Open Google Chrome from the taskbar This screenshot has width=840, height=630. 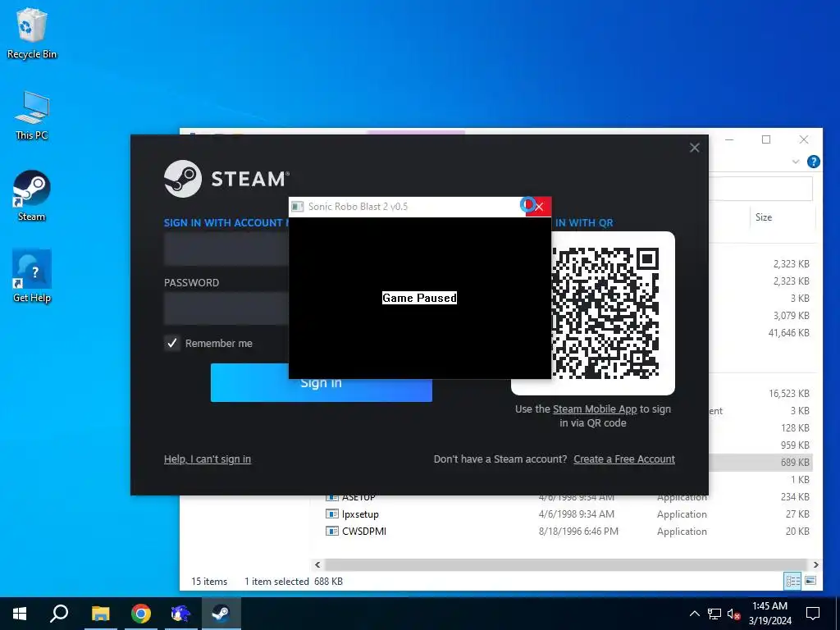(140, 614)
